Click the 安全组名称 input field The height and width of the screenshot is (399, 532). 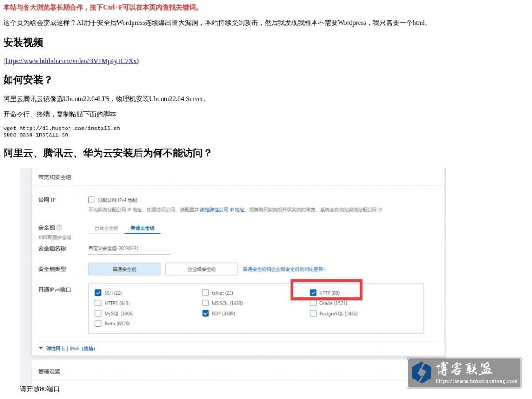[129, 249]
